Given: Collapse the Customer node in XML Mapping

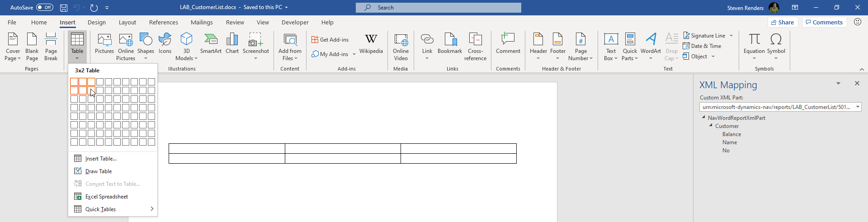Looking at the screenshot, I should point(711,125).
